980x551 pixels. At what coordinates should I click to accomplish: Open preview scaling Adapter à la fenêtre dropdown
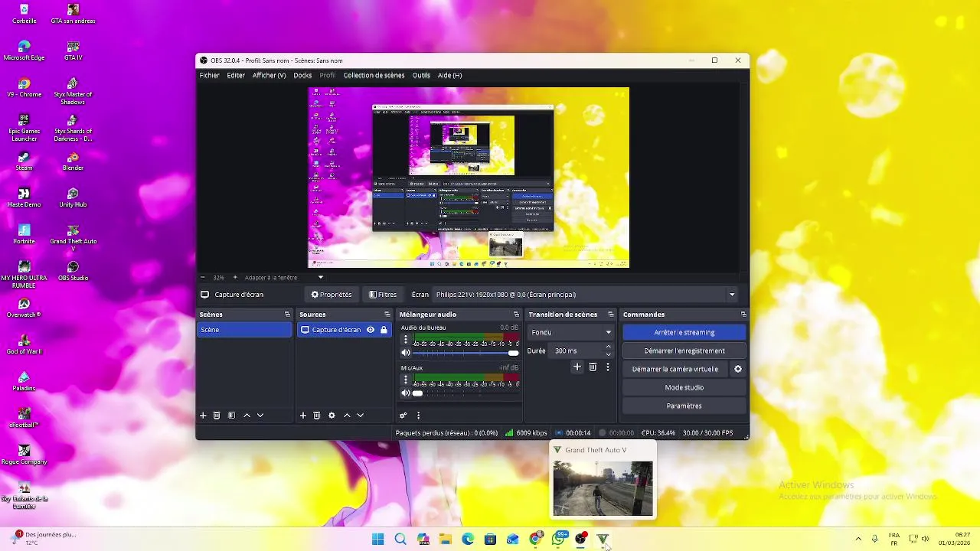(285, 278)
